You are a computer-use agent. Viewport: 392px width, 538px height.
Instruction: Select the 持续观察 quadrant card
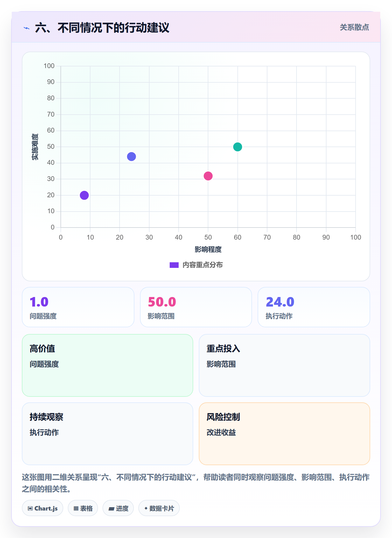(108, 434)
